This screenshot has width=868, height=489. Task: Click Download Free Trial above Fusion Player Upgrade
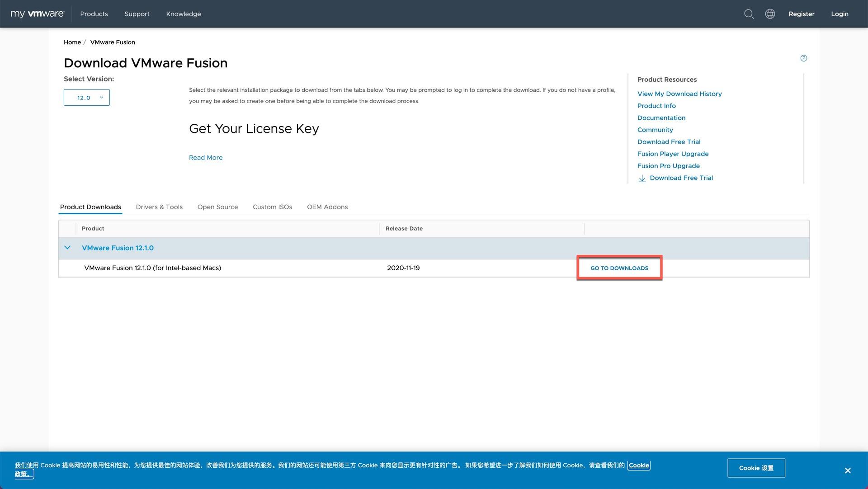click(x=669, y=142)
